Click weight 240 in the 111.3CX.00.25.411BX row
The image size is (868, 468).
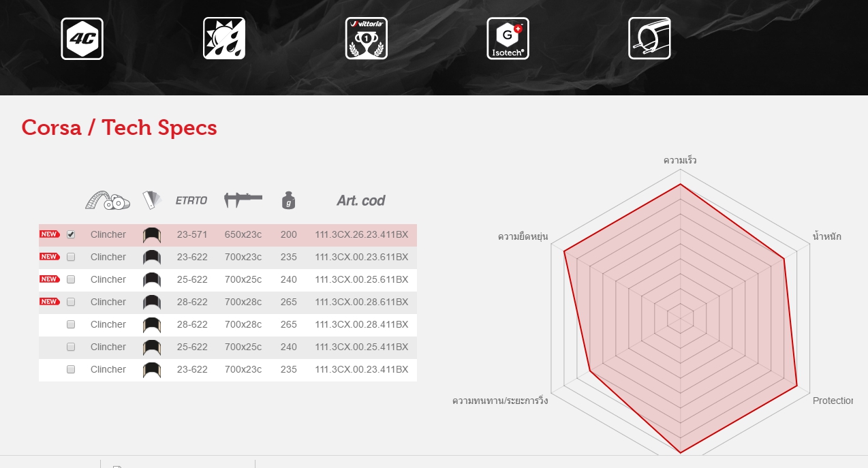tap(289, 347)
